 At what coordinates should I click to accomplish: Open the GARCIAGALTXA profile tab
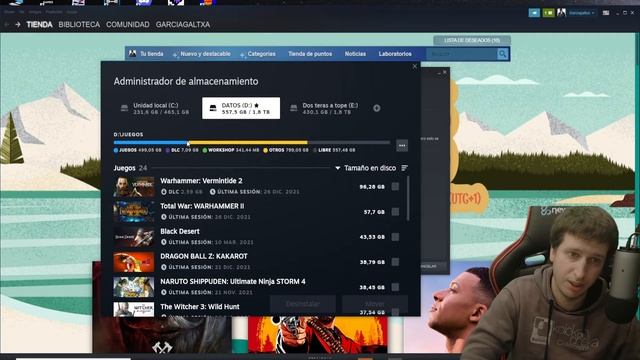pos(183,24)
